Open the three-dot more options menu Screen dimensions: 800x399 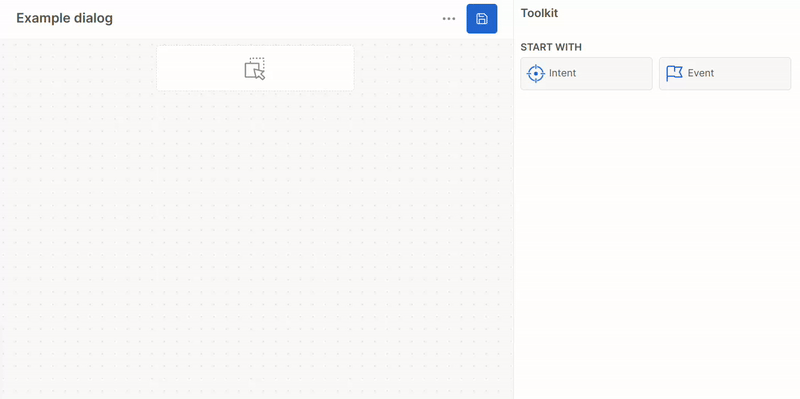point(449,19)
